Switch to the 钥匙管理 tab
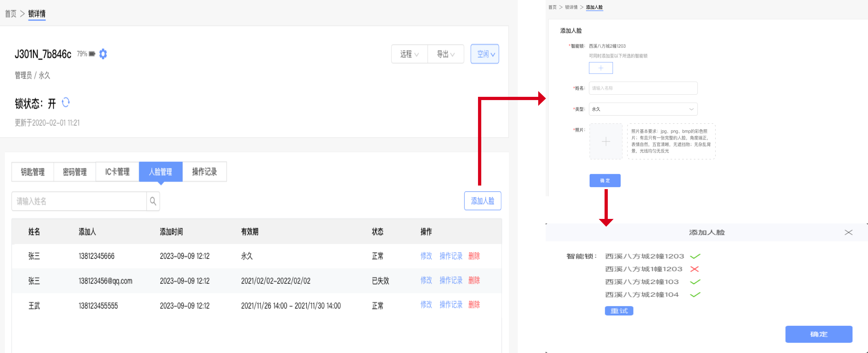 [x=33, y=172]
